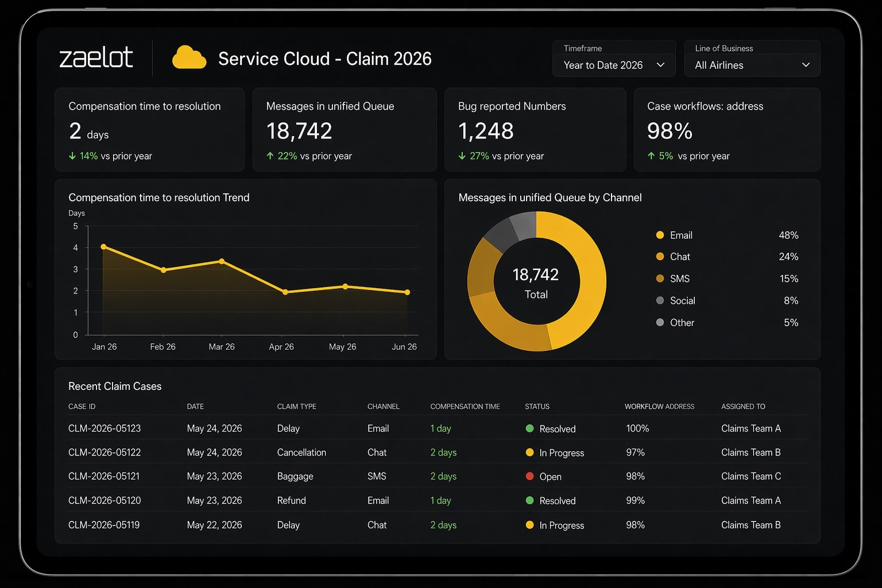Click green Resolved status dot for CLM-2026-05120
Viewport: 882px width, 588px height.
coord(529,500)
